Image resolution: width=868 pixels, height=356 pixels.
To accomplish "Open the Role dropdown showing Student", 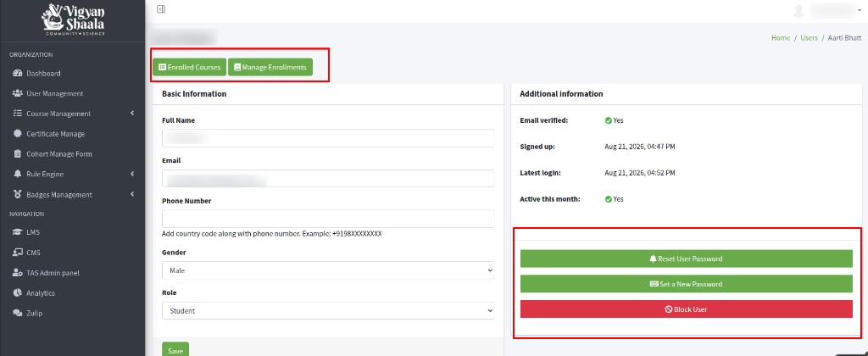I will point(328,310).
